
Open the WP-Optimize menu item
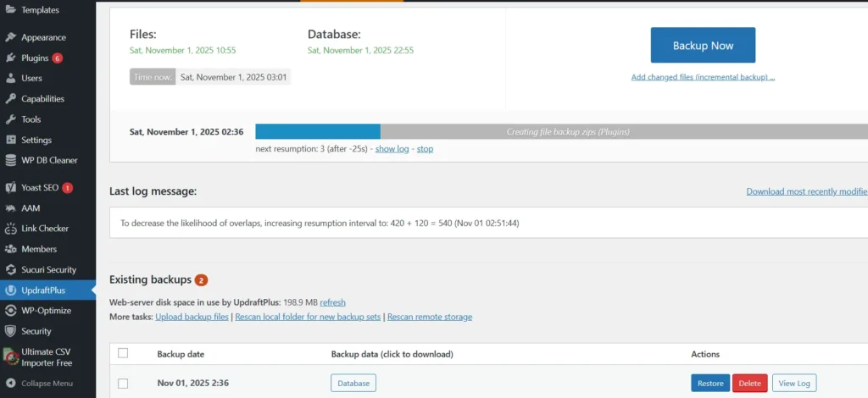click(46, 311)
